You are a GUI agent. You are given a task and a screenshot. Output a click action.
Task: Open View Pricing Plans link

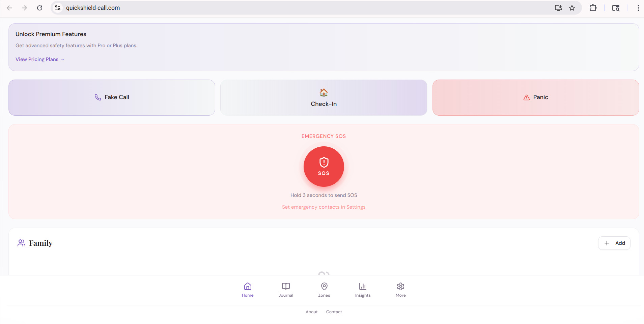[x=40, y=59]
